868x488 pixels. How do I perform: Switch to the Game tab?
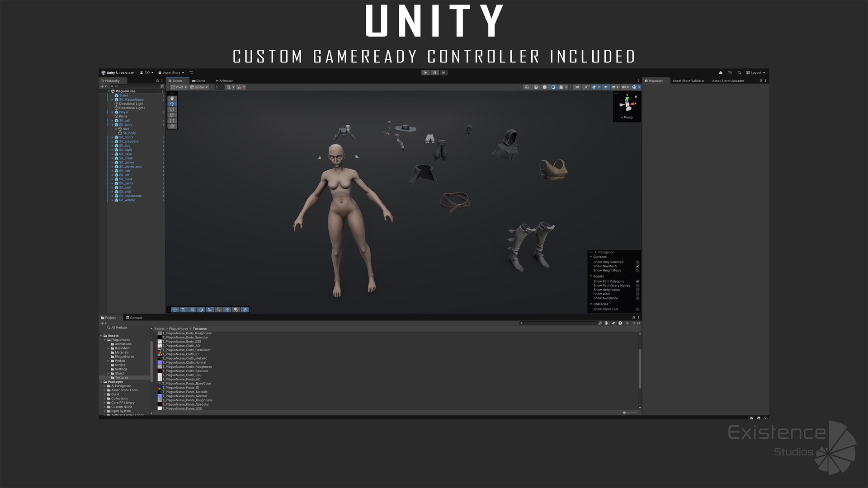pyautogui.click(x=198, y=81)
